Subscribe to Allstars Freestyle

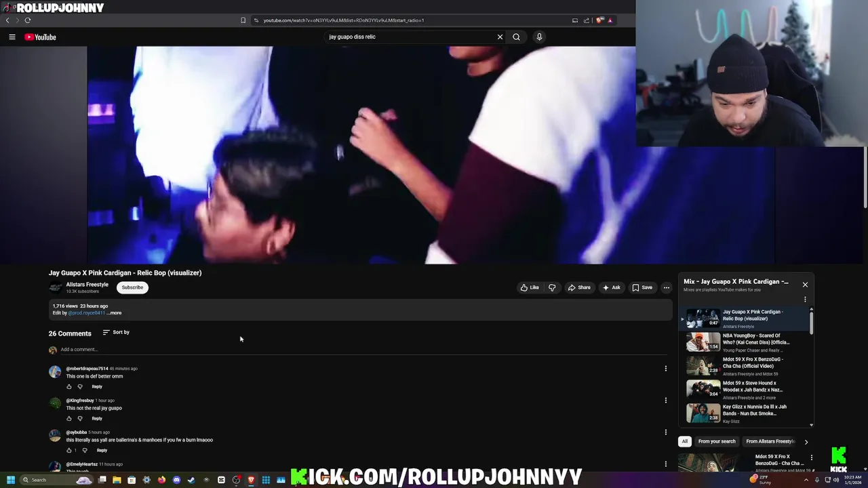132,287
